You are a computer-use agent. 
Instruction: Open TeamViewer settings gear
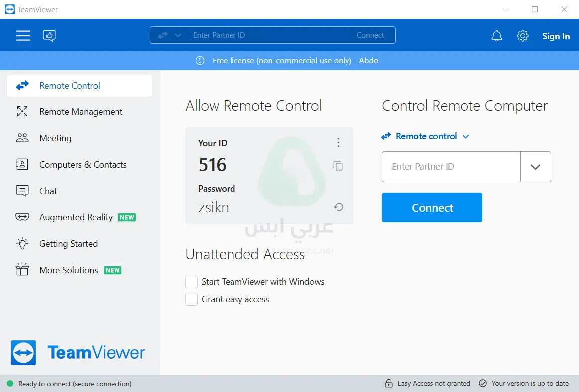pos(522,35)
